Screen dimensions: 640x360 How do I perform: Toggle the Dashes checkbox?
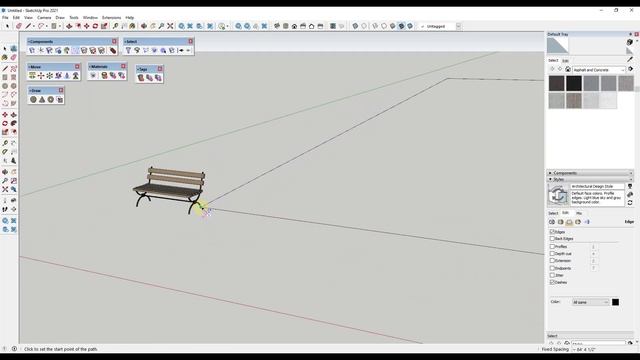coord(552,282)
